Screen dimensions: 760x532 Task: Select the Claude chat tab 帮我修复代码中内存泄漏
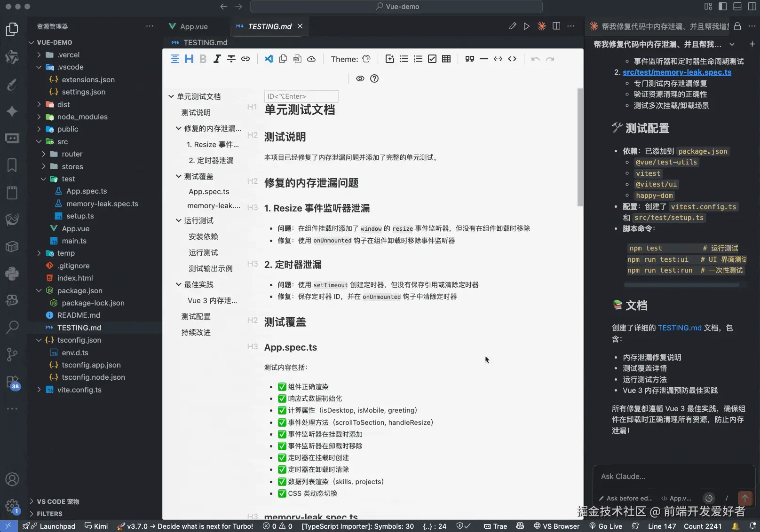coord(665,26)
